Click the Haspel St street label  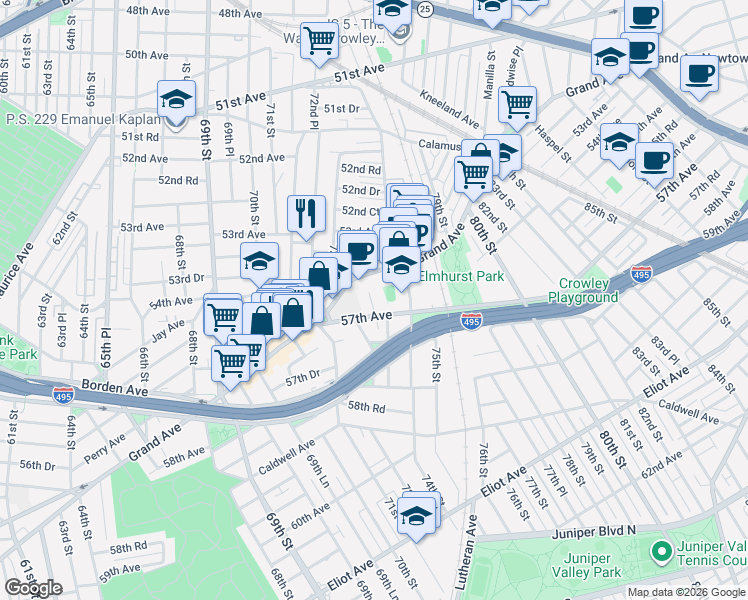pos(552,144)
